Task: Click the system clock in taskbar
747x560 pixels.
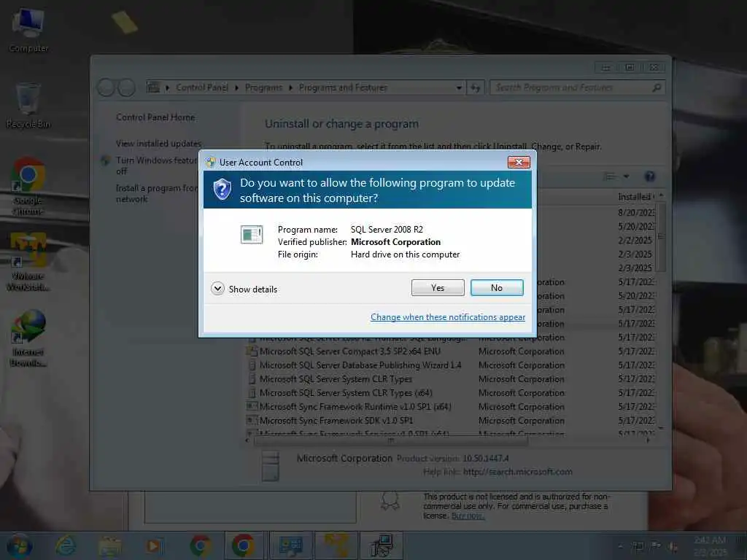Action: pos(711,546)
